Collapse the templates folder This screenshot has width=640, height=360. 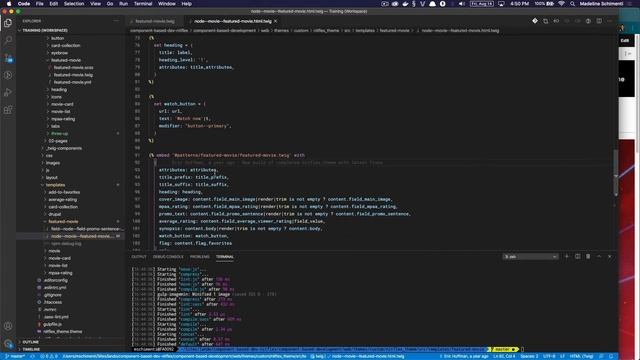point(55,185)
